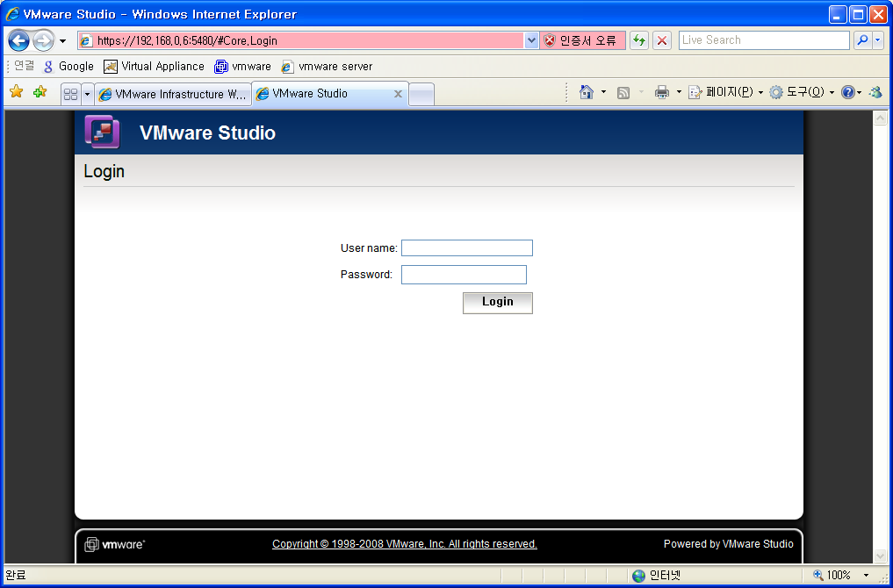Image resolution: width=893 pixels, height=588 pixels.
Task: Click the 'Login' page heading text
Action: pos(104,171)
